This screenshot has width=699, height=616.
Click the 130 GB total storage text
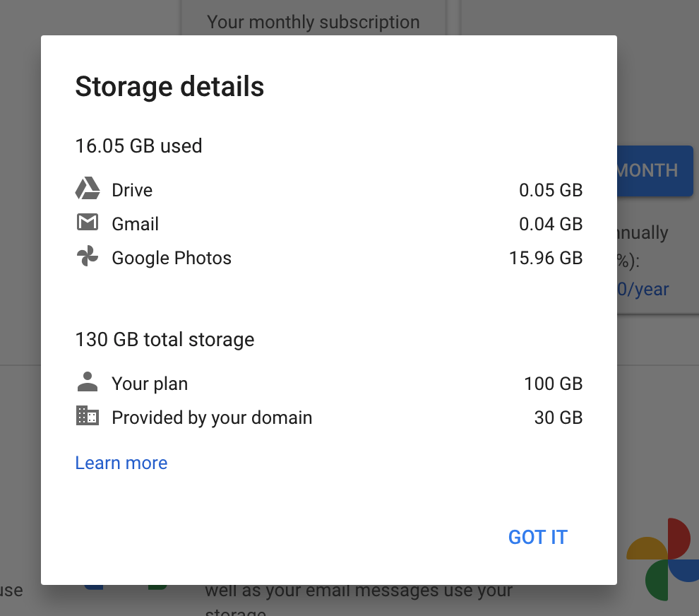tap(165, 340)
